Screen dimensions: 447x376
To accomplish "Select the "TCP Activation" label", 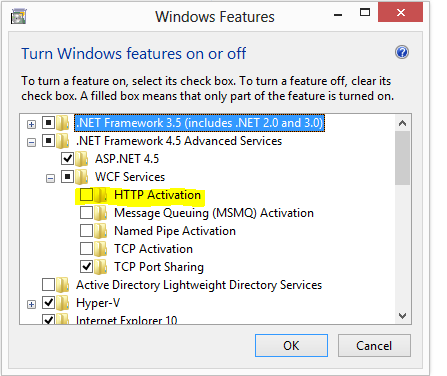I will click(153, 249).
